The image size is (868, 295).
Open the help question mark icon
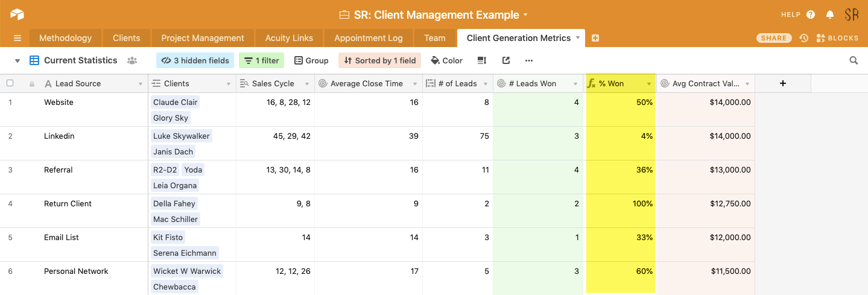(811, 14)
